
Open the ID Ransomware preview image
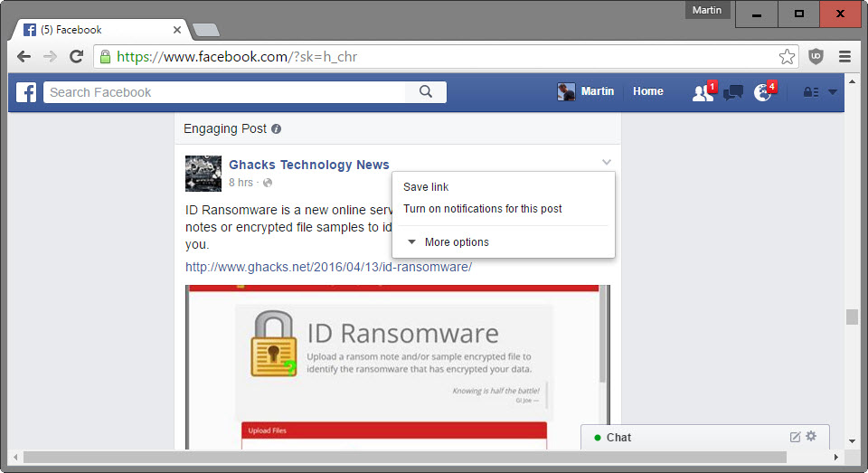pos(398,366)
